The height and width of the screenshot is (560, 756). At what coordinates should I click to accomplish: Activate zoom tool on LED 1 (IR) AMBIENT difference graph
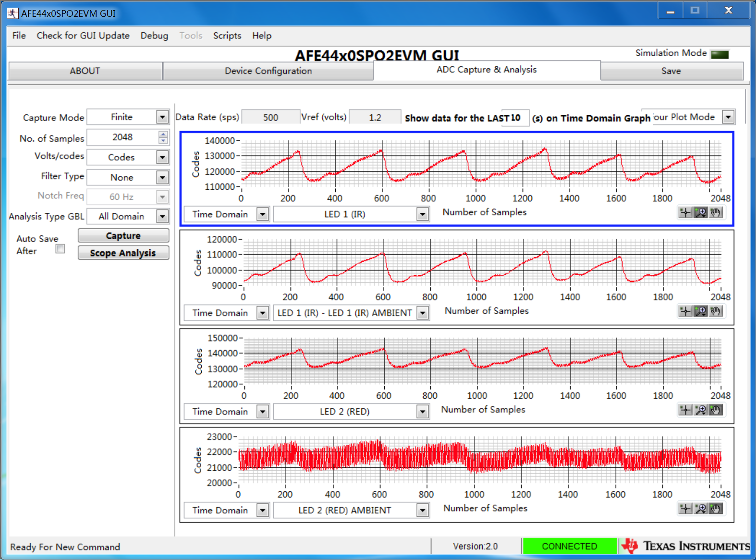click(x=701, y=311)
